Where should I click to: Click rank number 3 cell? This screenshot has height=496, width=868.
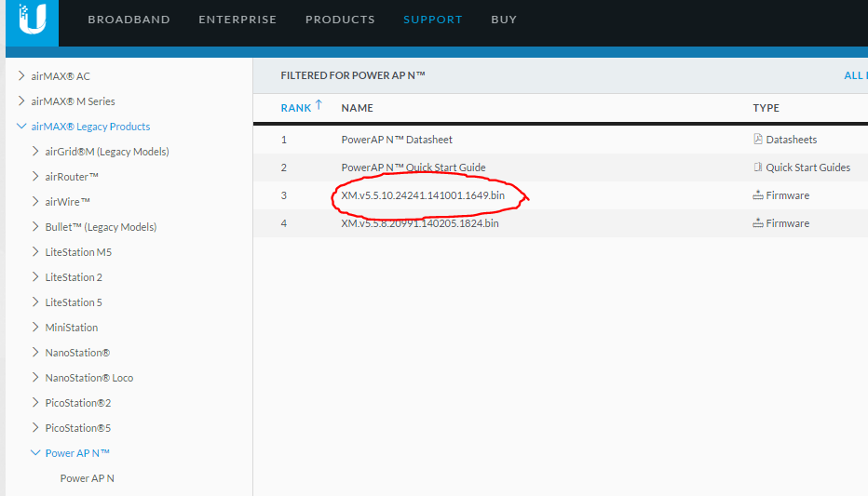pos(284,195)
